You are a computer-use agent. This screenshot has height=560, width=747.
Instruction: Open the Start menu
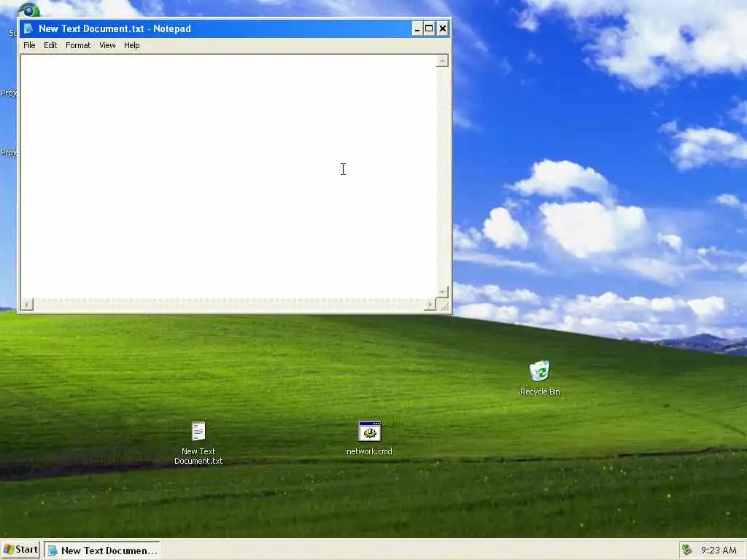coord(20,550)
